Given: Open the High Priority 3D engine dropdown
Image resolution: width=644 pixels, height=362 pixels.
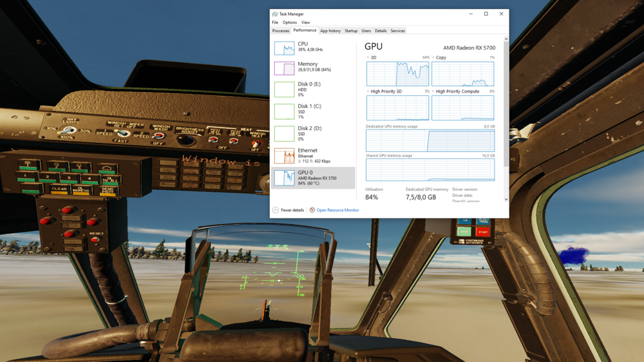Looking at the screenshot, I should (x=368, y=91).
